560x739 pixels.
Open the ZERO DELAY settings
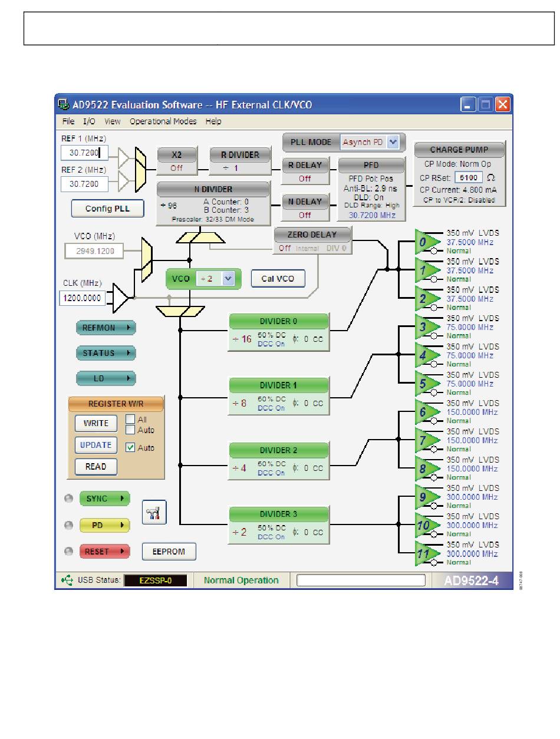[x=312, y=241]
